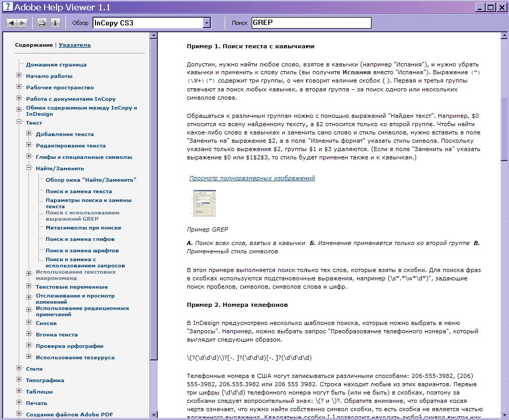This screenshot has height=420, width=509.
Task: Open the info (i) button
Action: (x=55, y=23)
